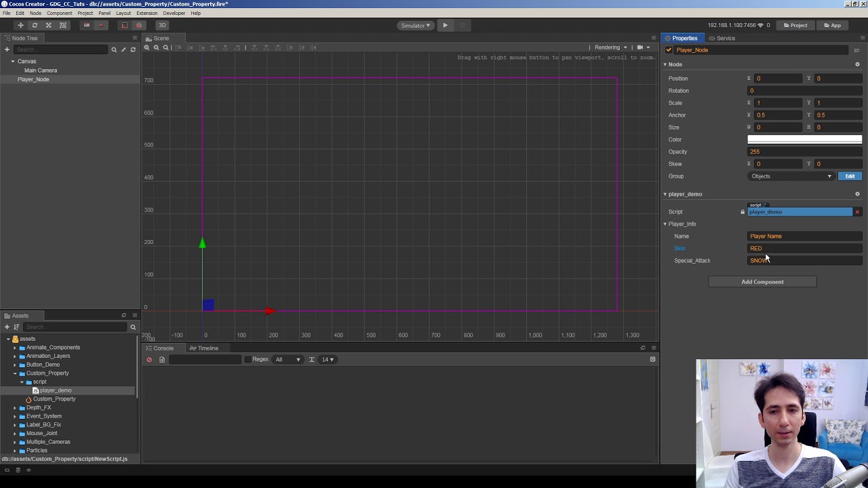
Task: Click the player_demo script reference field
Action: pos(800,212)
